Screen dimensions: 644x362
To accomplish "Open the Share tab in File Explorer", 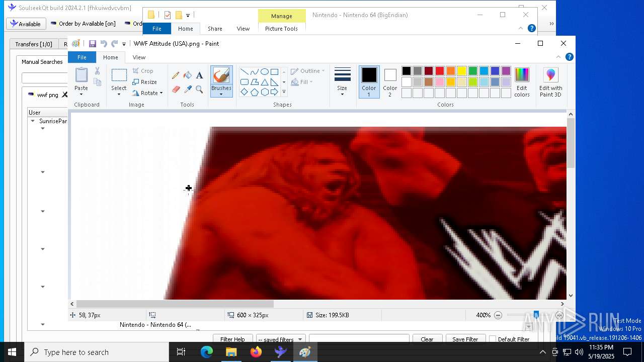I will coord(215,29).
